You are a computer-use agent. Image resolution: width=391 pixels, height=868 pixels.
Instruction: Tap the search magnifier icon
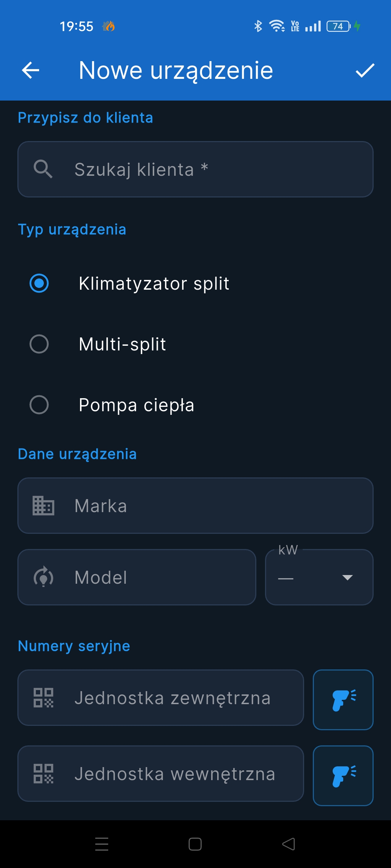click(x=43, y=169)
